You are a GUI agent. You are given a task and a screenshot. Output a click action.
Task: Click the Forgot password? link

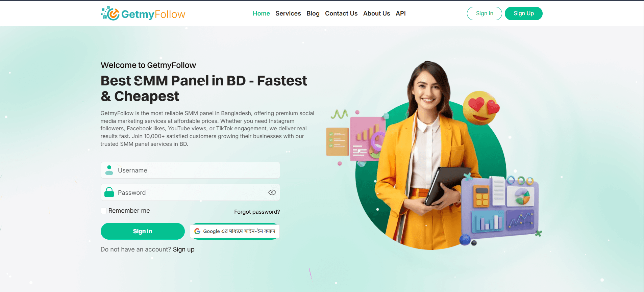coord(257,212)
